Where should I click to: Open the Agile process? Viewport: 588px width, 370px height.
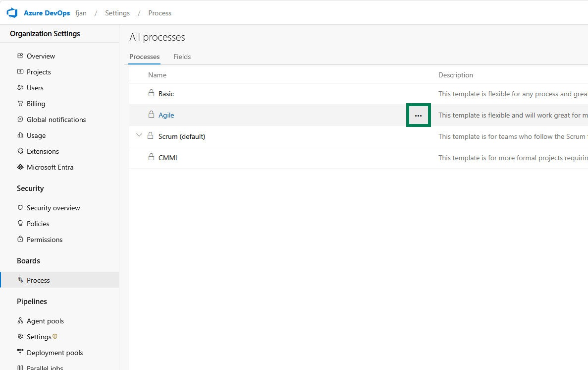165,115
